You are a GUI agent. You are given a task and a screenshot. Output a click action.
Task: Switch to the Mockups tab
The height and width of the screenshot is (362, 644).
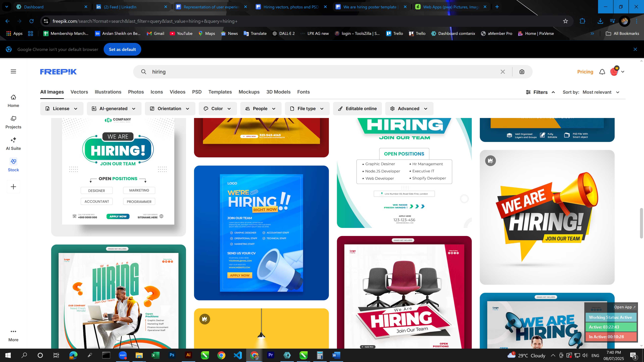point(249,92)
